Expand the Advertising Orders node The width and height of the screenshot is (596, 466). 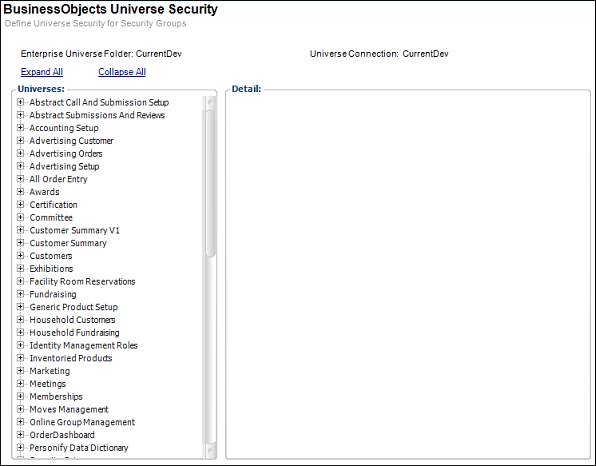point(21,153)
